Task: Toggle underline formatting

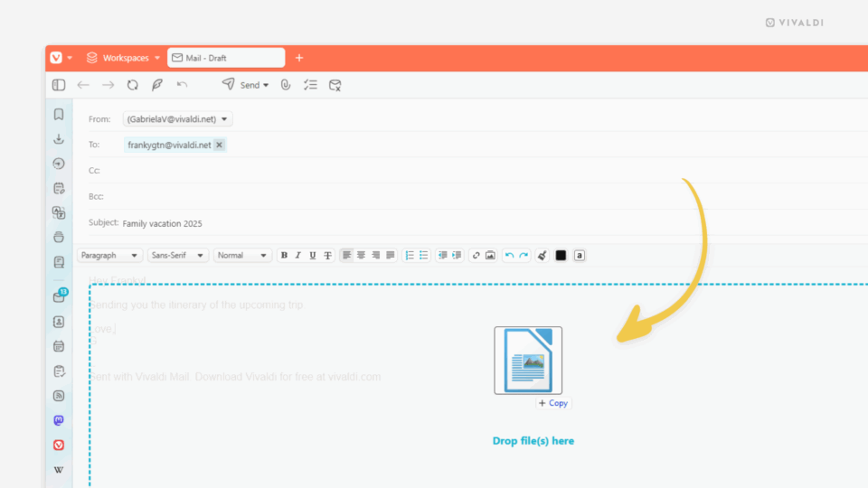Action: (x=313, y=255)
